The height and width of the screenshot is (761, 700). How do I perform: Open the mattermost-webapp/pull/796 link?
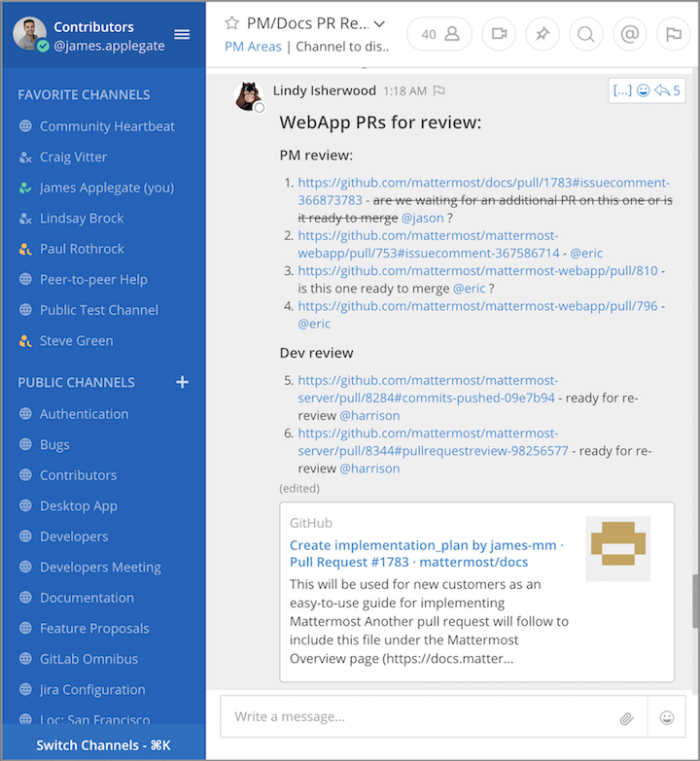[477, 306]
